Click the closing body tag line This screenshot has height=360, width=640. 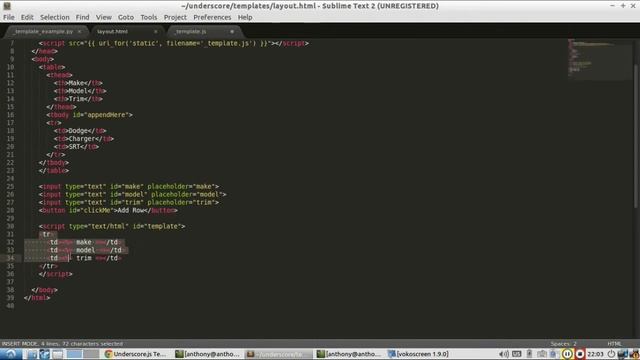point(44,290)
